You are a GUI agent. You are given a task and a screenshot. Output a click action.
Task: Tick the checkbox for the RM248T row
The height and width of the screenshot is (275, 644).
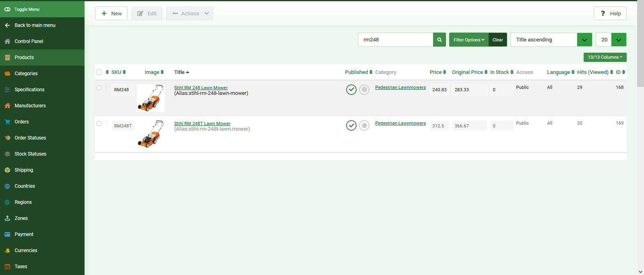point(99,123)
